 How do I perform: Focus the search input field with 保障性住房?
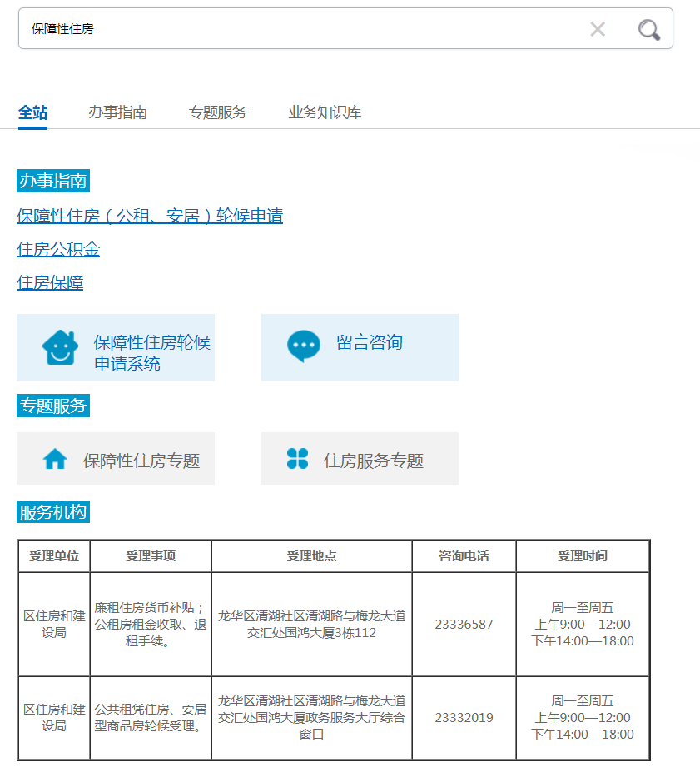click(300, 29)
